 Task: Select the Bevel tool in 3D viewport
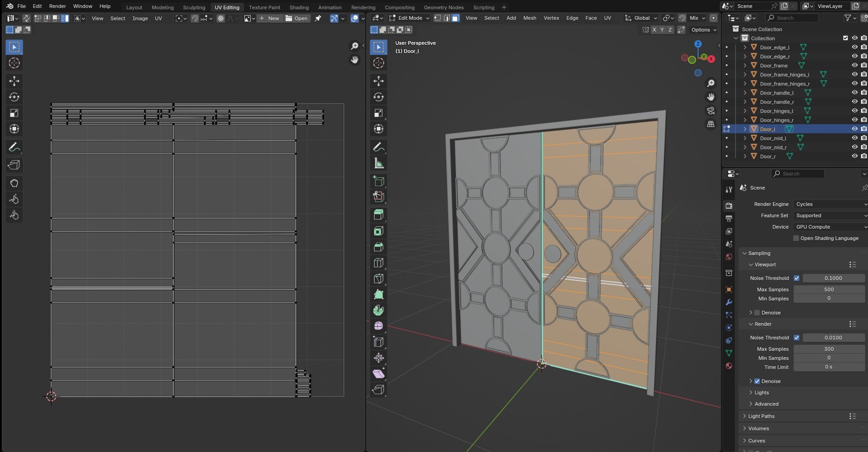click(x=378, y=247)
